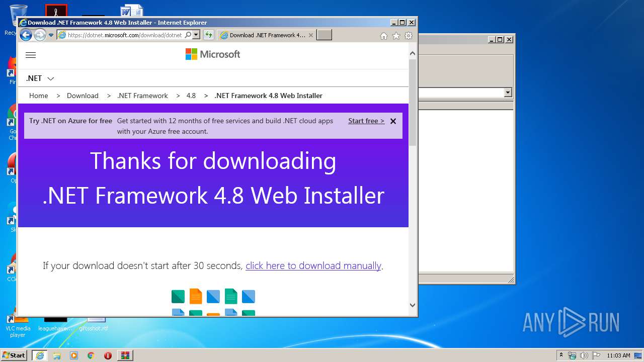The image size is (644, 362).
Task: Select the leaguehave desktop file
Action: tap(55, 324)
